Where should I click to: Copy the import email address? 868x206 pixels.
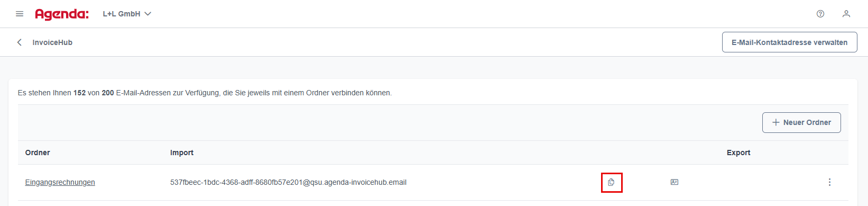611,182
